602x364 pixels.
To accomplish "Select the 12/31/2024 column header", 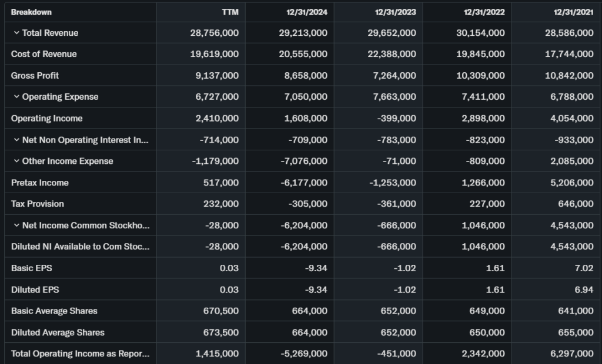I will click(x=307, y=12).
